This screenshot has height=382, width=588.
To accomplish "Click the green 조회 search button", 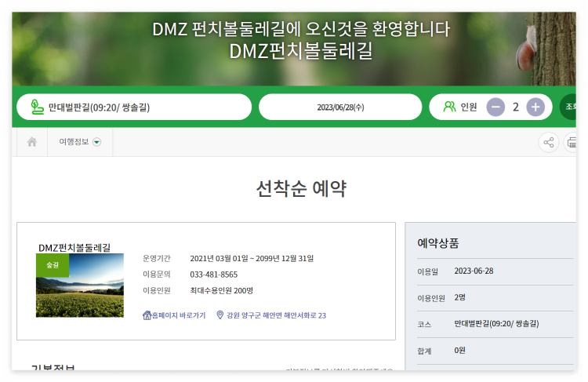I will point(568,107).
